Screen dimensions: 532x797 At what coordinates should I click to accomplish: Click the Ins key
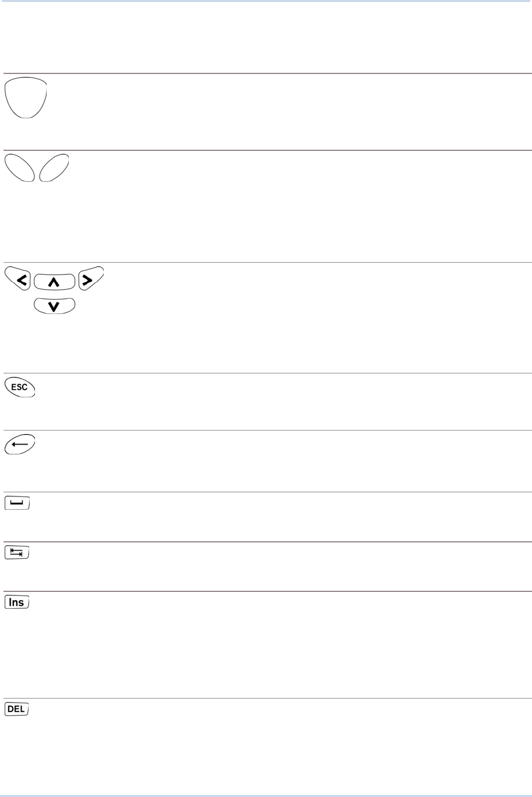[x=17, y=602]
